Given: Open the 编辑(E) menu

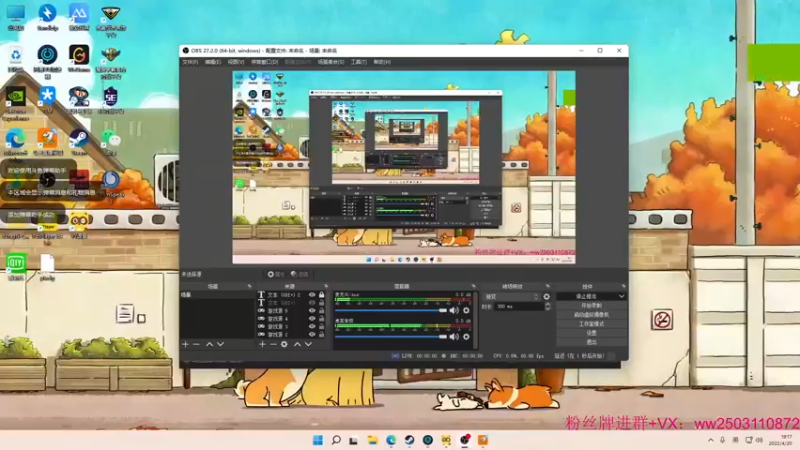Looking at the screenshot, I should (213, 62).
